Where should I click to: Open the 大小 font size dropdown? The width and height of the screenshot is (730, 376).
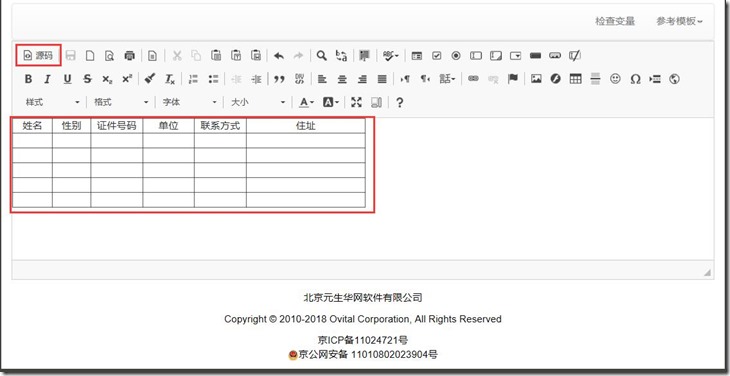[x=258, y=102]
